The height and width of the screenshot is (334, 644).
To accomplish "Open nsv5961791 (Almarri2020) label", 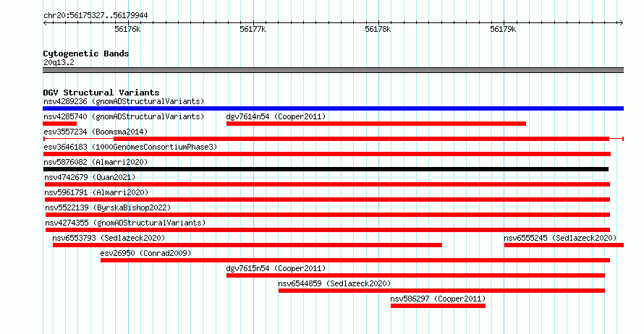I will click(96, 192).
